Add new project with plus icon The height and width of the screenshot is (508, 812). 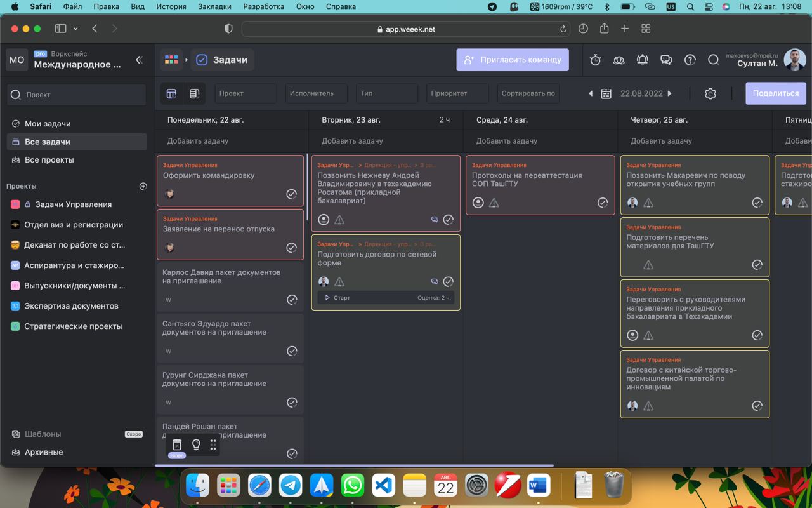coord(143,186)
